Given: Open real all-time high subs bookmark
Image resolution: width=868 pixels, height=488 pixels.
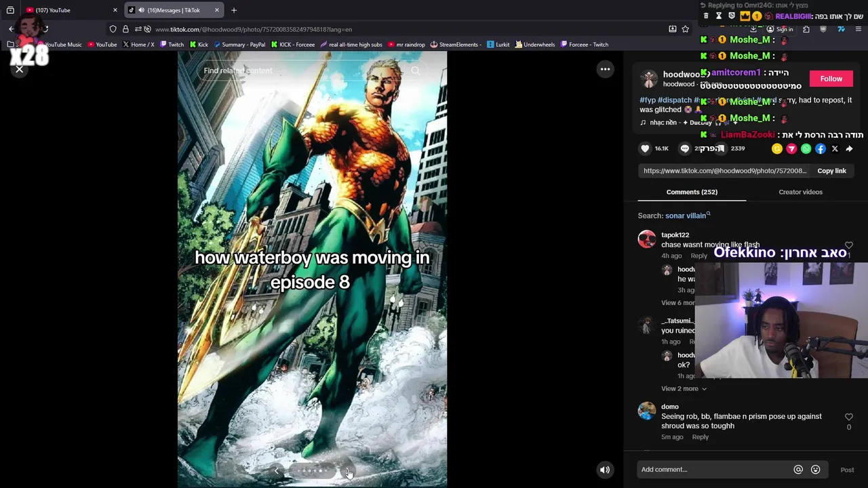Looking at the screenshot, I should tap(351, 45).
